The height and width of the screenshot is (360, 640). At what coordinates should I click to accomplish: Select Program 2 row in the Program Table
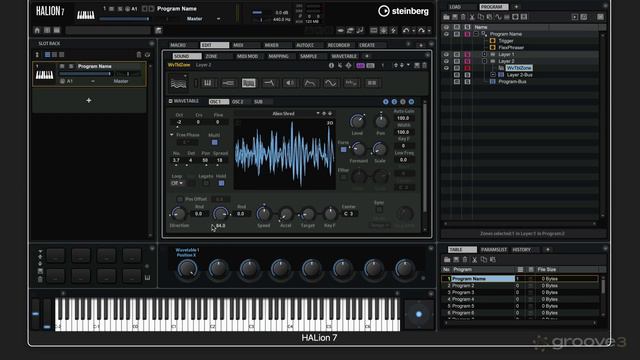[520, 286]
